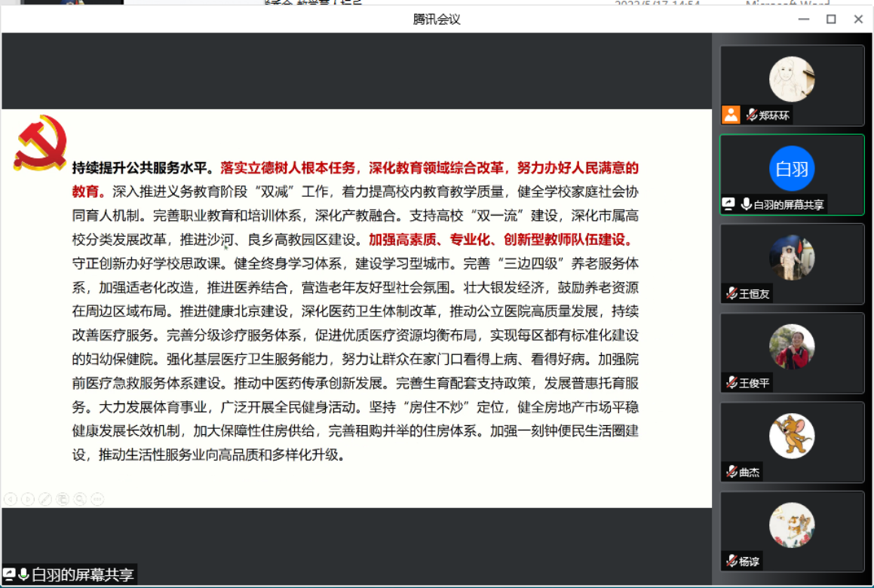Click the muted microphone icon for 曲杰
This screenshot has width=874, height=588.
click(731, 472)
